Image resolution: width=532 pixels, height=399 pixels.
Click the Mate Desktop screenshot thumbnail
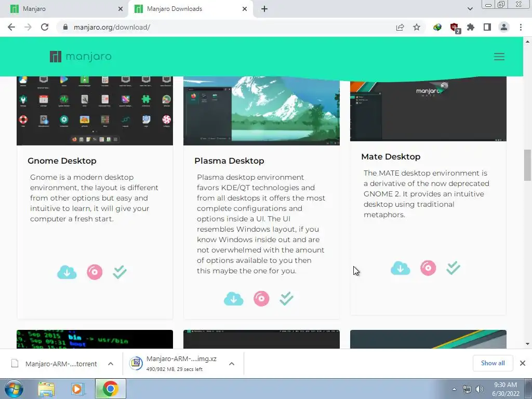[x=428, y=111]
